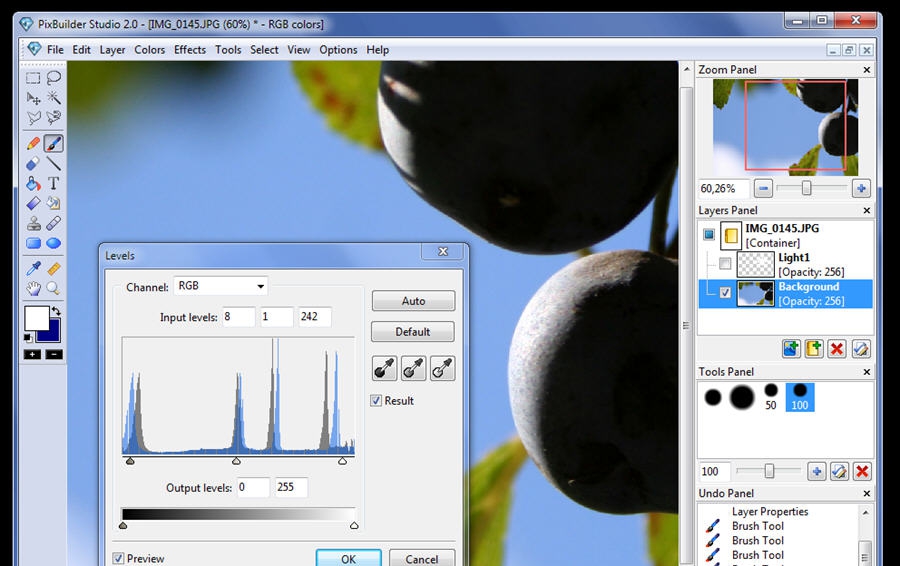
Task: Add new layer from image icon
Action: 791,348
